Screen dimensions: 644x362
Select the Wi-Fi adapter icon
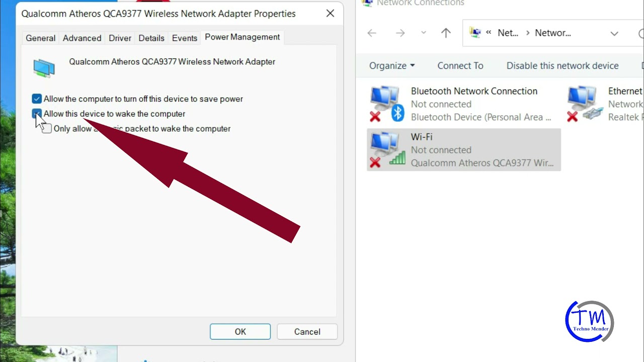[x=387, y=149]
